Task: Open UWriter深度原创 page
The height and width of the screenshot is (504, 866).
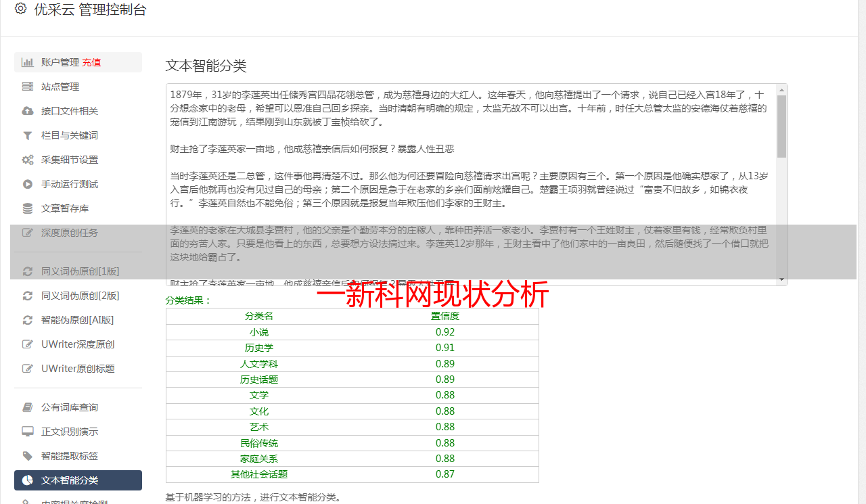Action: pos(78,344)
